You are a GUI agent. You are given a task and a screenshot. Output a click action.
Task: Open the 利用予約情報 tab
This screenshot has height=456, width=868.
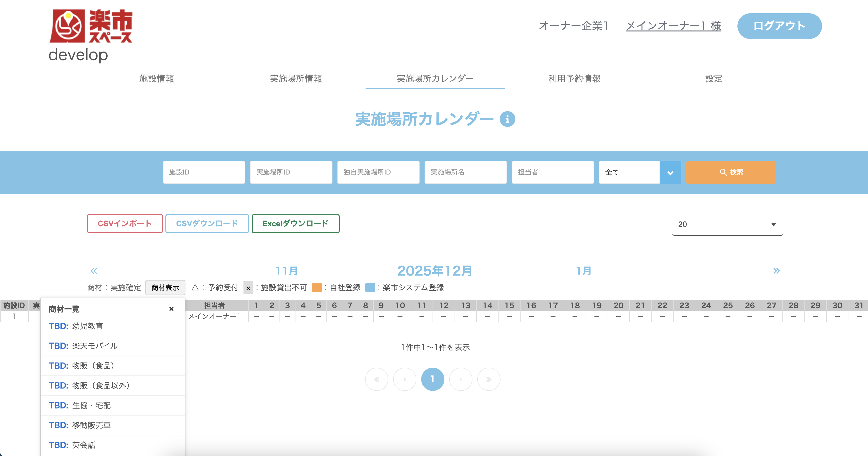574,79
